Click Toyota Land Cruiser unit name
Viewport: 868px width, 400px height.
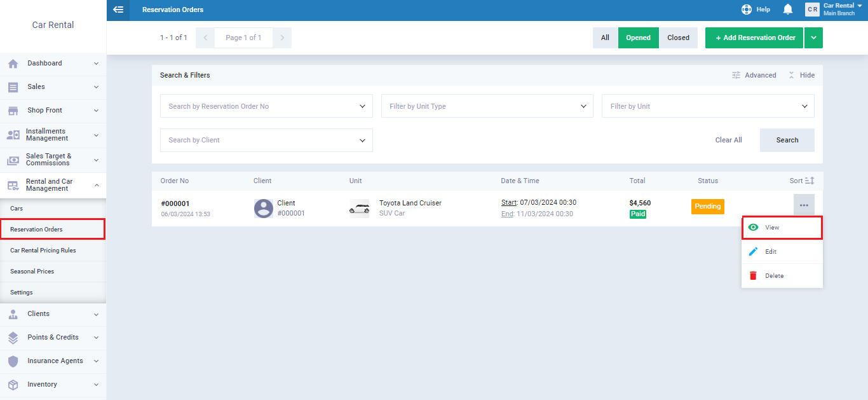point(410,203)
